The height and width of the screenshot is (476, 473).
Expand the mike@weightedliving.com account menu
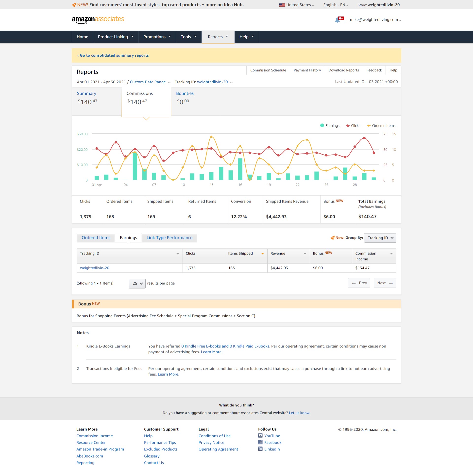point(375,20)
